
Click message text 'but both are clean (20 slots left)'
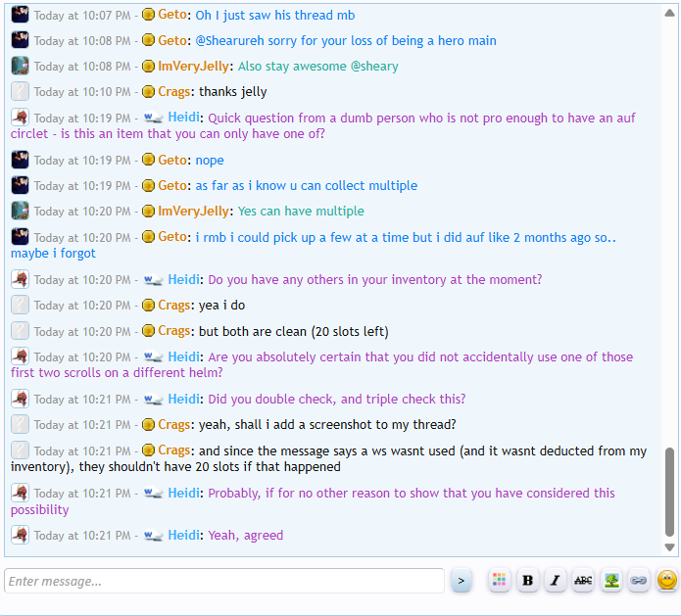[294, 331]
